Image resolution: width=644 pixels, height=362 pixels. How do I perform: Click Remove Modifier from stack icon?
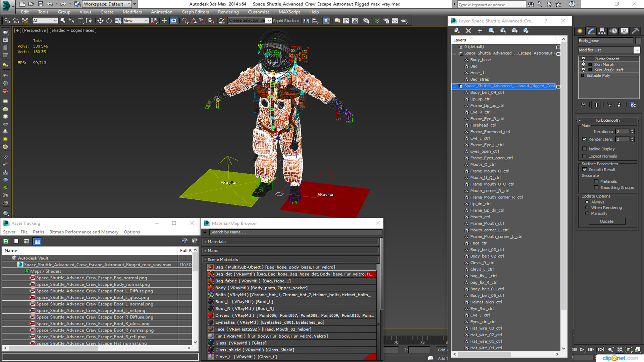click(x=619, y=105)
